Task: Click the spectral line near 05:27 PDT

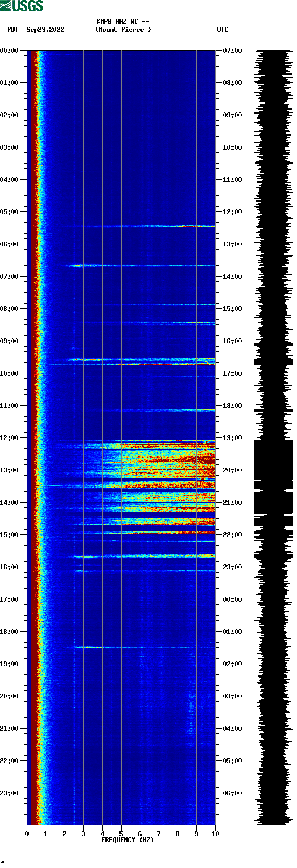Action: (145, 226)
